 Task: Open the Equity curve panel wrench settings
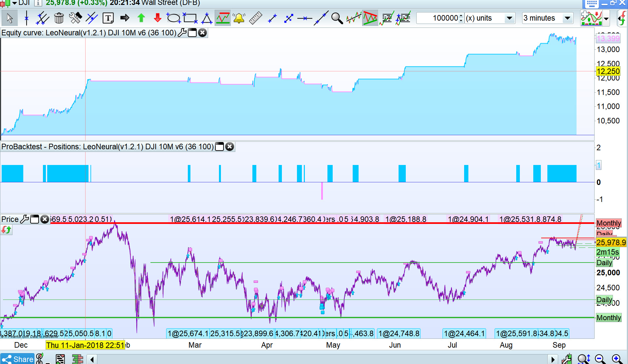[x=182, y=33]
